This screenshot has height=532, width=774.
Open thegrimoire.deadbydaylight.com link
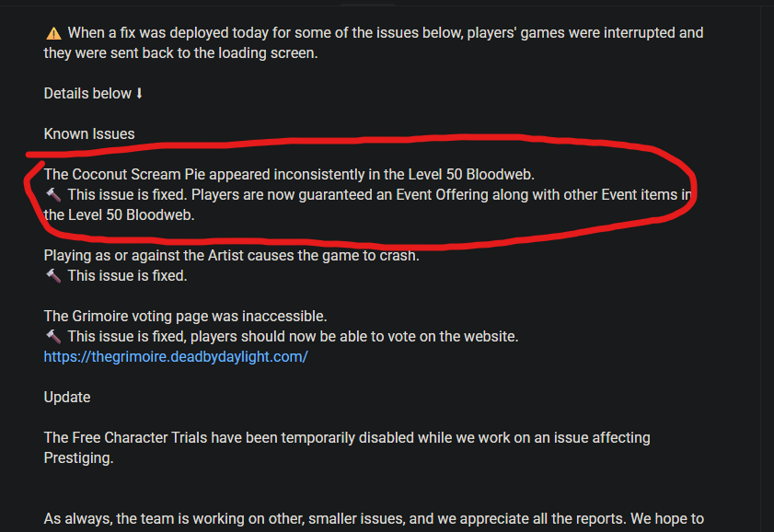[176, 357]
